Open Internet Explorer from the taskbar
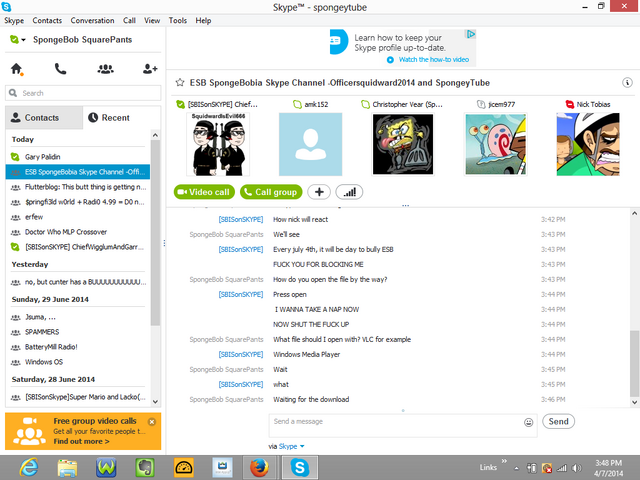The width and height of the screenshot is (640, 480). point(29,468)
